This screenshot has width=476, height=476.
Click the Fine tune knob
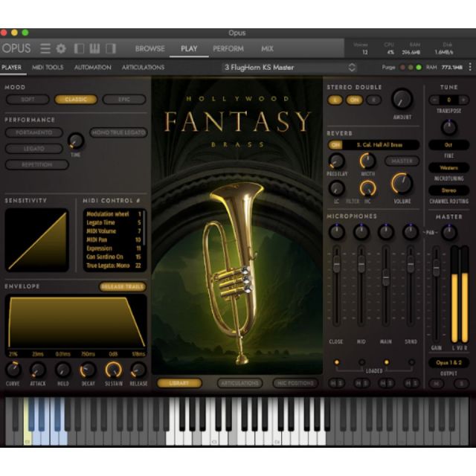(448, 127)
